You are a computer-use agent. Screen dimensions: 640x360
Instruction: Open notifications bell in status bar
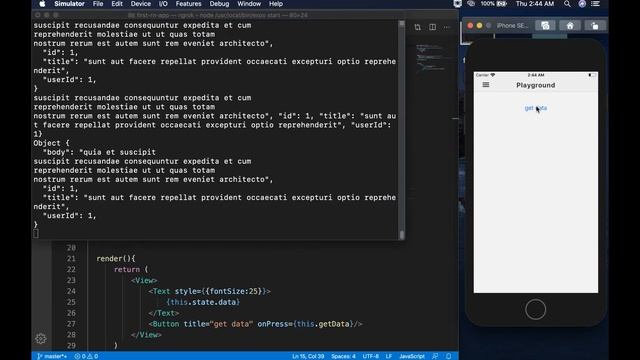click(449, 356)
